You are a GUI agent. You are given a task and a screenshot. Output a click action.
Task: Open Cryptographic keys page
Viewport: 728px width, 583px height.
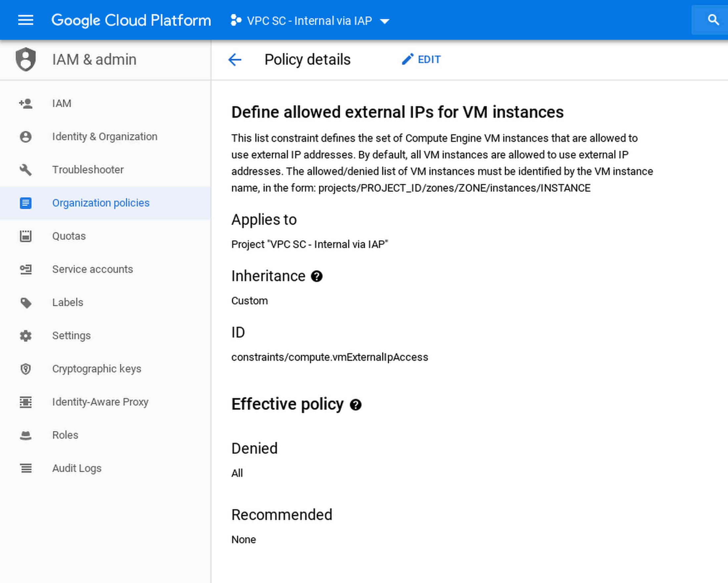pos(105,369)
